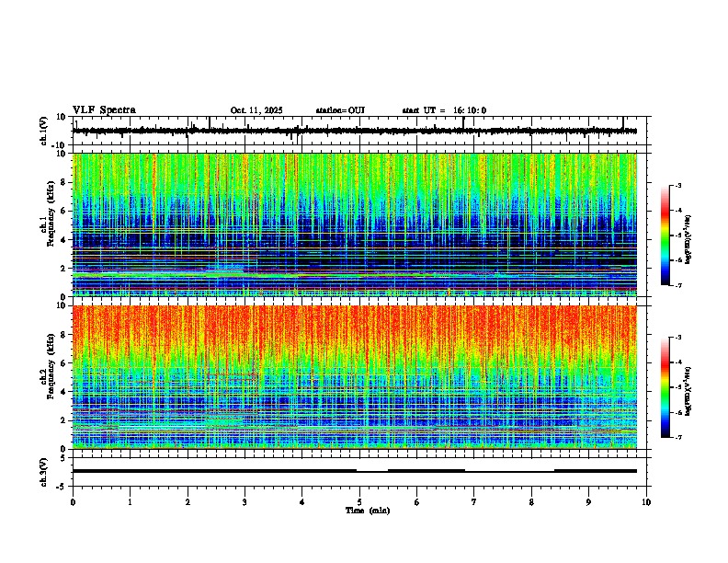Click the "2" kHz tick of ch.2 spectrogram

[x=64, y=420]
